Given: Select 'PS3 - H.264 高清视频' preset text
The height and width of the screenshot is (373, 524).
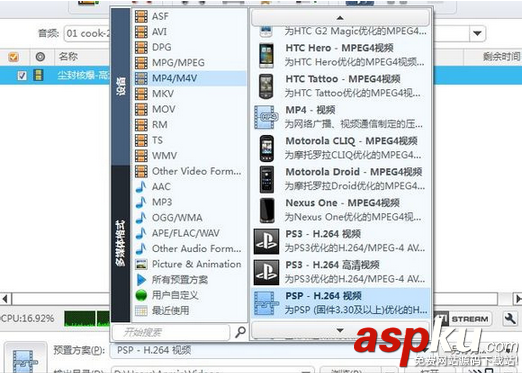Looking at the screenshot, I should [x=332, y=265].
